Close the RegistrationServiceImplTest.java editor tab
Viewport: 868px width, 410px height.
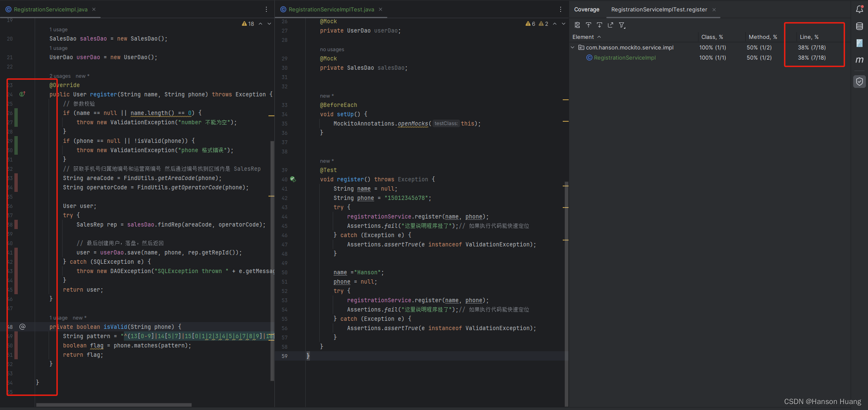(x=381, y=9)
